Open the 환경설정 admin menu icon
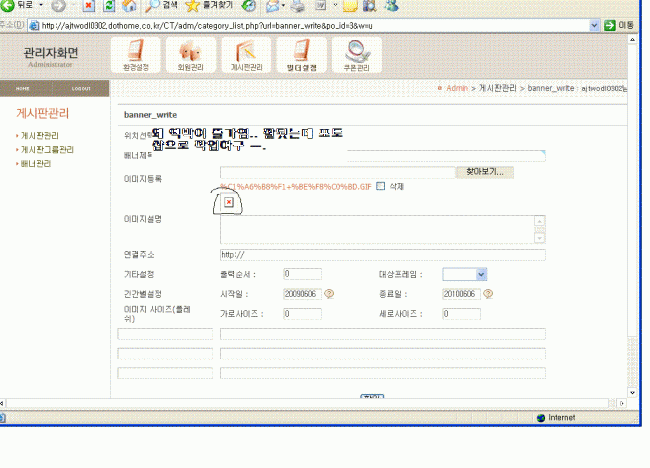This screenshot has height=468, width=650. tap(142, 56)
